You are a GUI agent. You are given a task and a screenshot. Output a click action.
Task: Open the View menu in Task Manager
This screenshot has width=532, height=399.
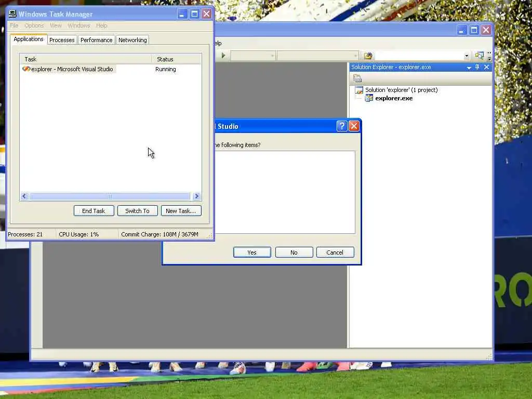pyautogui.click(x=56, y=25)
